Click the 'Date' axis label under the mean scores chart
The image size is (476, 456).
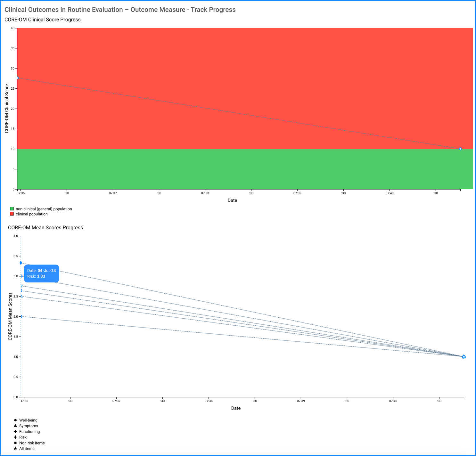coord(236,408)
